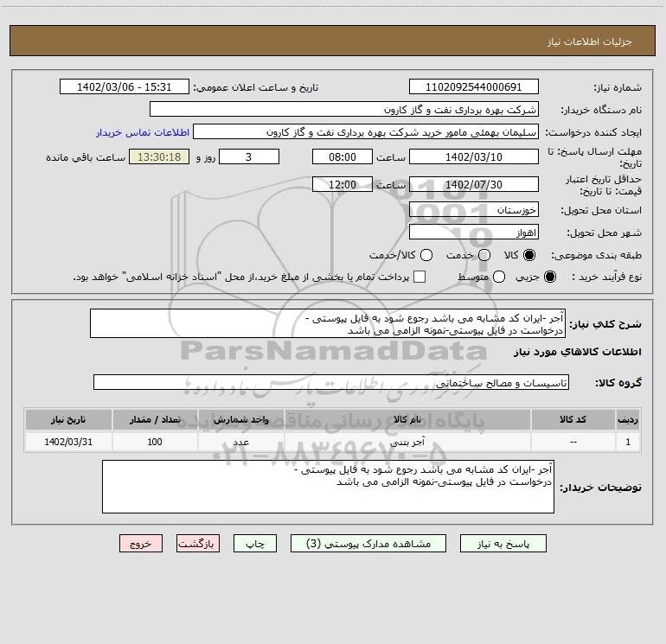Click the remaining days field showing 3
Viewport: 666px width, 644px height.
[249, 157]
